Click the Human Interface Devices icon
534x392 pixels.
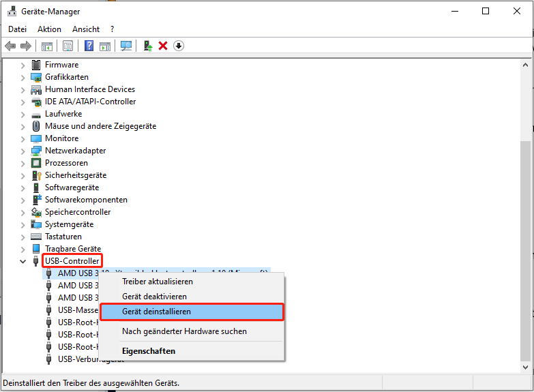[x=36, y=89]
